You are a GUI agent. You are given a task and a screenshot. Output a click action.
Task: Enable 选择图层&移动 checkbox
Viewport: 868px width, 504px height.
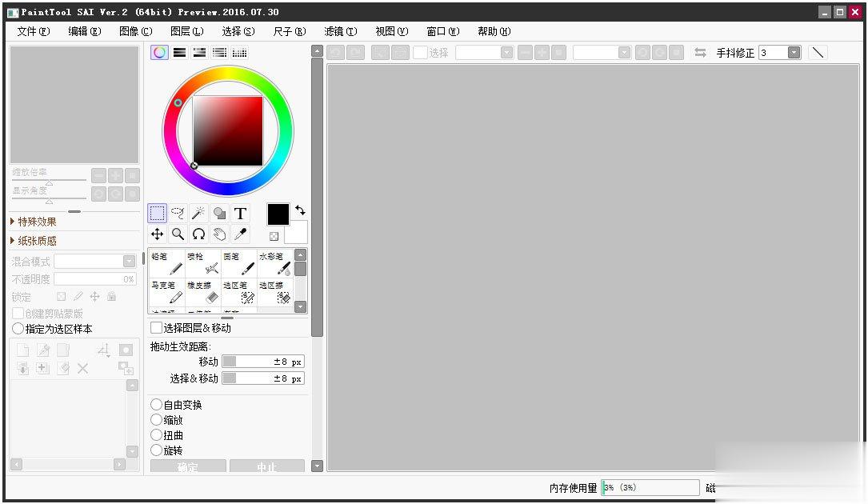tap(157, 328)
